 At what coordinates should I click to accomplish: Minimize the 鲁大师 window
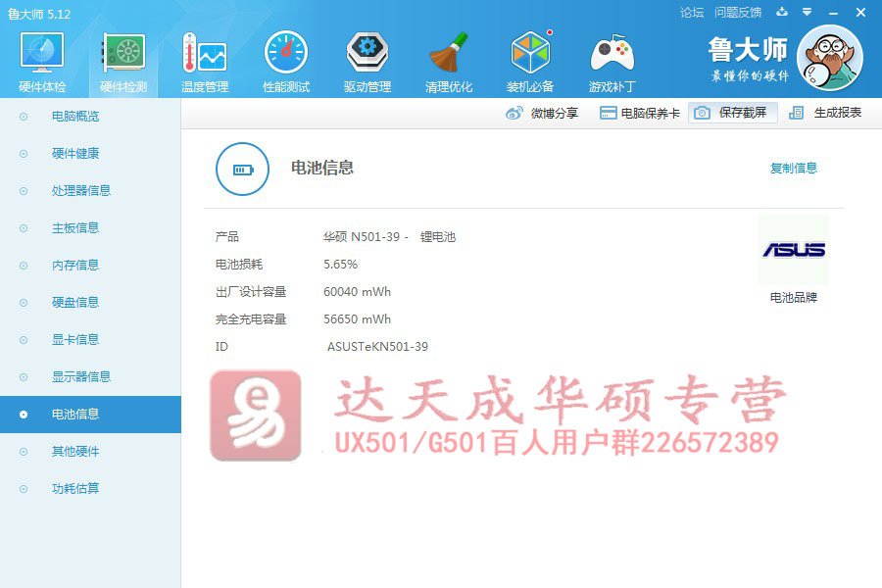pyautogui.click(x=834, y=13)
